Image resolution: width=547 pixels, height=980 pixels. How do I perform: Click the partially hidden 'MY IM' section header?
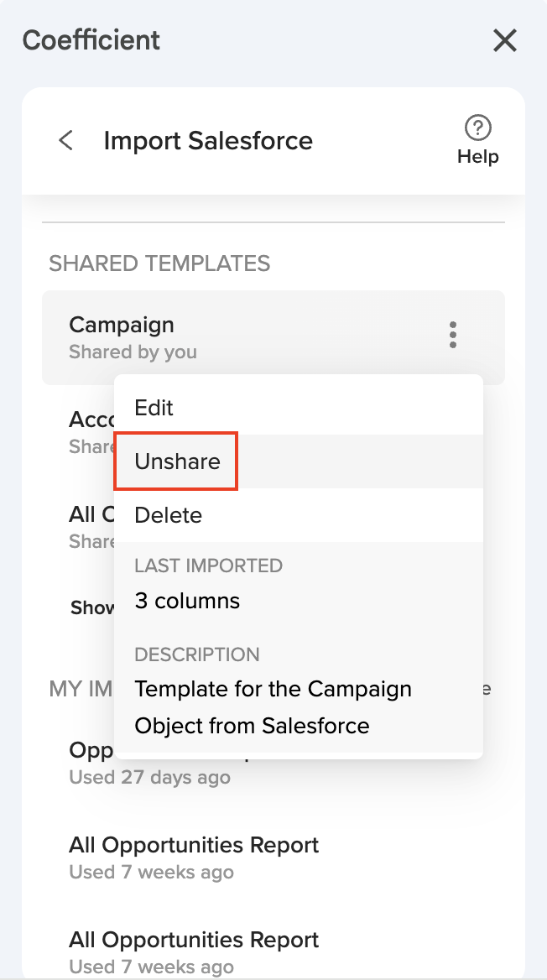pyautogui.click(x=79, y=689)
